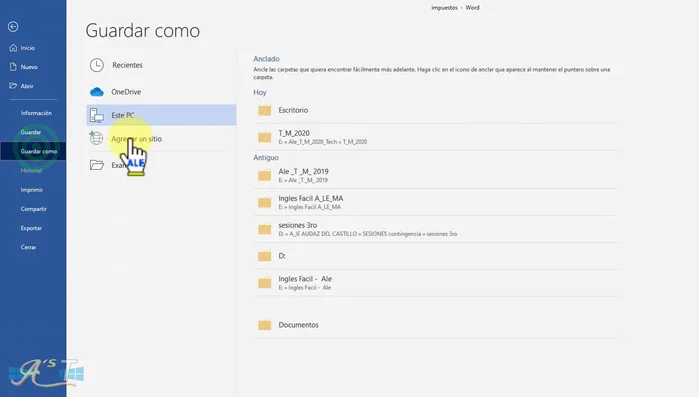The height and width of the screenshot is (397, 699).
Task: Click the OneDrive cloud icon
Action: coord(97,92)
